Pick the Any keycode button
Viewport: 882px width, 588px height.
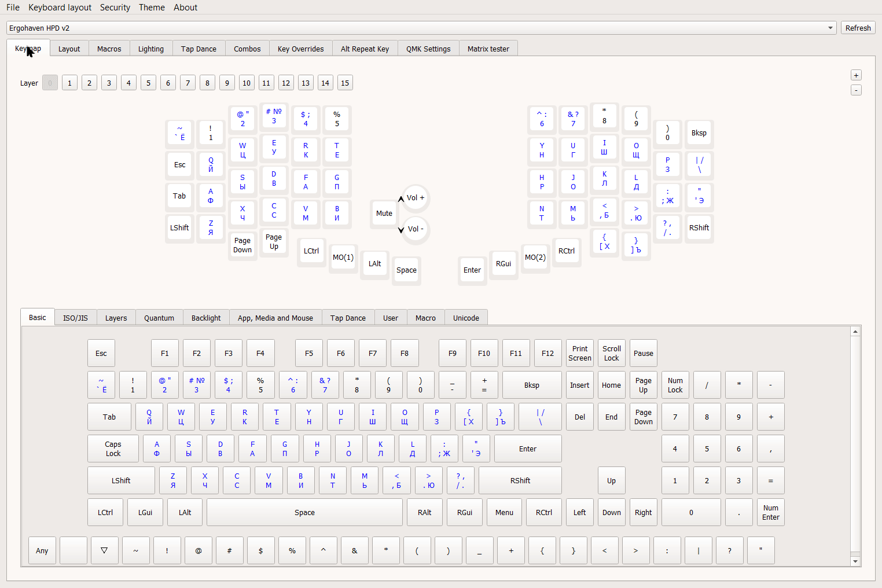click(x=42, y=550)
